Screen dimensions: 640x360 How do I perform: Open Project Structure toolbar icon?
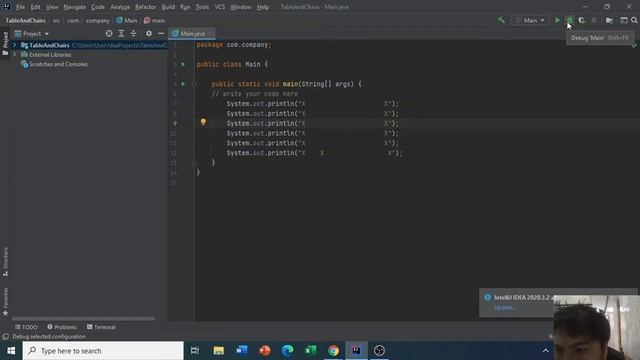coord(609,20)
